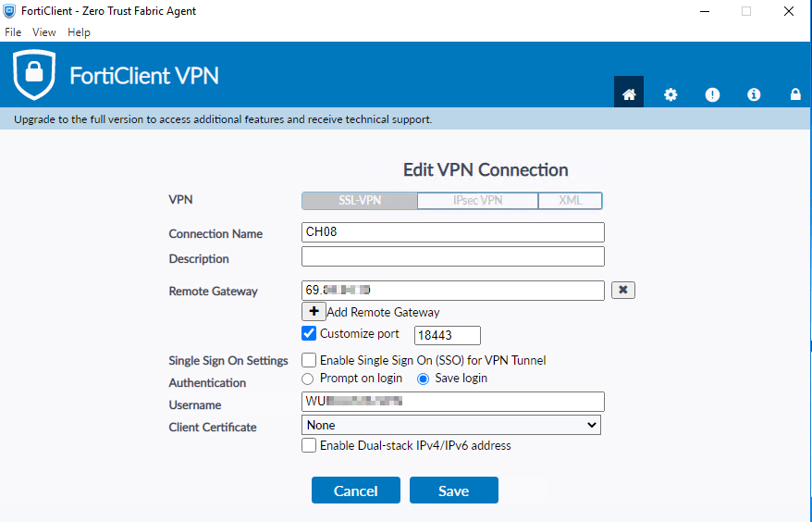Screen dimensions: 812x522
Task: Open the info (about) icon
Action: coord(754,93)
